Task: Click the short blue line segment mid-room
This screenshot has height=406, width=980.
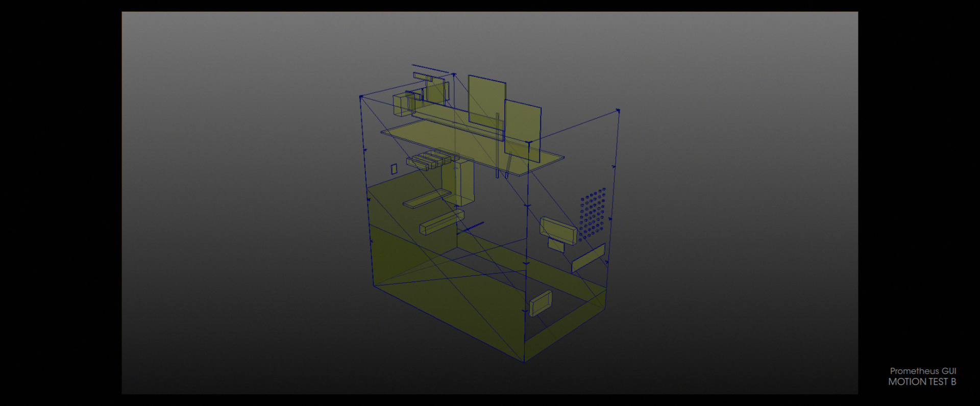Action: point(472,227)
